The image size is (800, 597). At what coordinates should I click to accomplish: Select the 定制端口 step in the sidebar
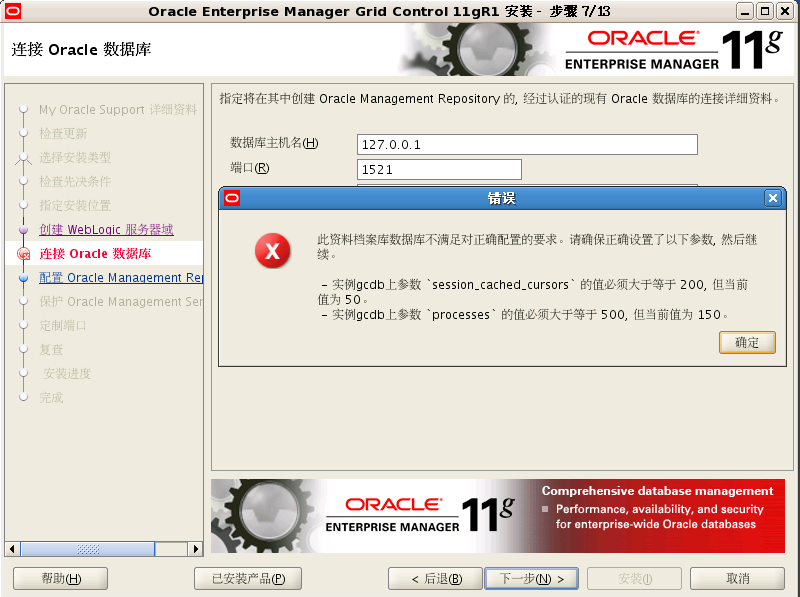point(63,326)
